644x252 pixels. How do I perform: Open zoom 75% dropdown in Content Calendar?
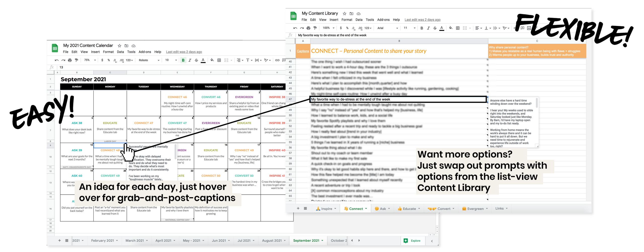90,60
